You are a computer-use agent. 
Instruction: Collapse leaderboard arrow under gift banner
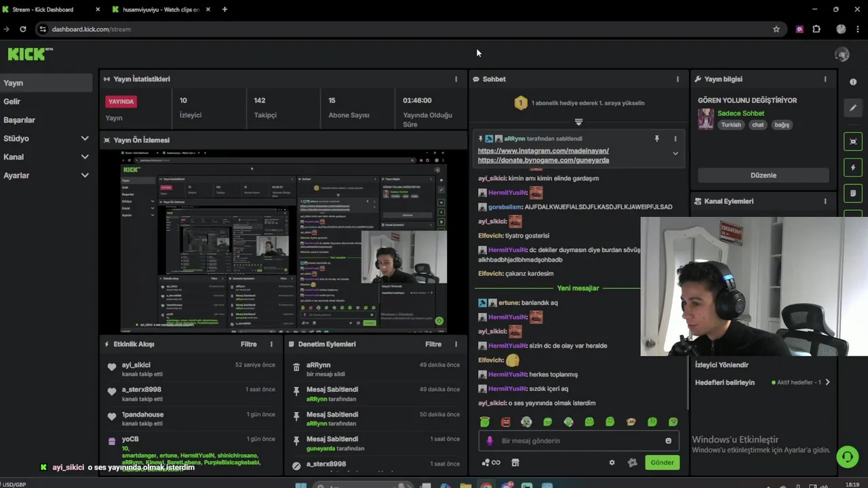pos(578,123)
